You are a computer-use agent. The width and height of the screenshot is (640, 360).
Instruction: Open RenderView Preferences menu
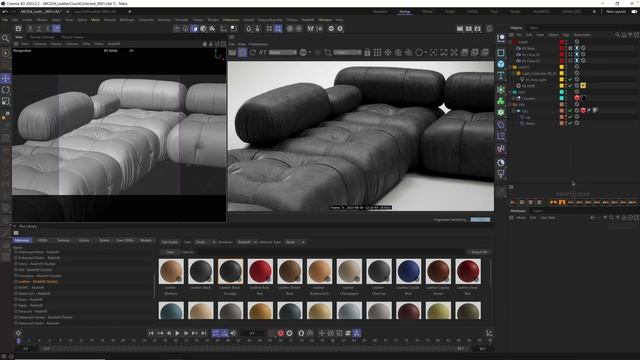258,44
